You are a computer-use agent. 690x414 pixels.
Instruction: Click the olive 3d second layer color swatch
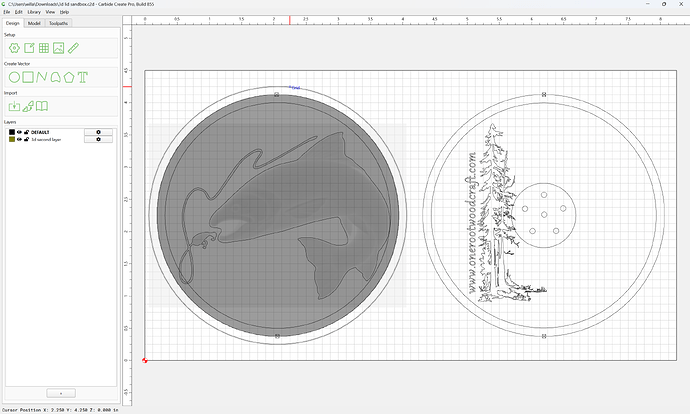(12, 139)
